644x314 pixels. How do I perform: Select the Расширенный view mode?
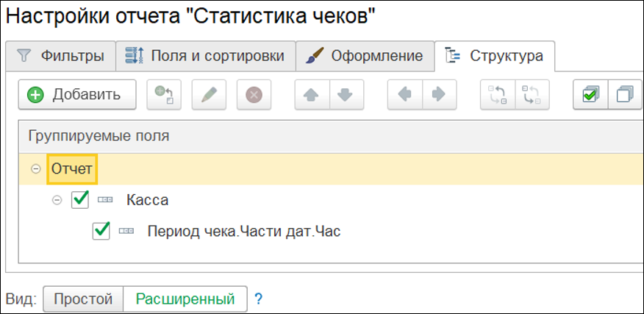[185, 299]
